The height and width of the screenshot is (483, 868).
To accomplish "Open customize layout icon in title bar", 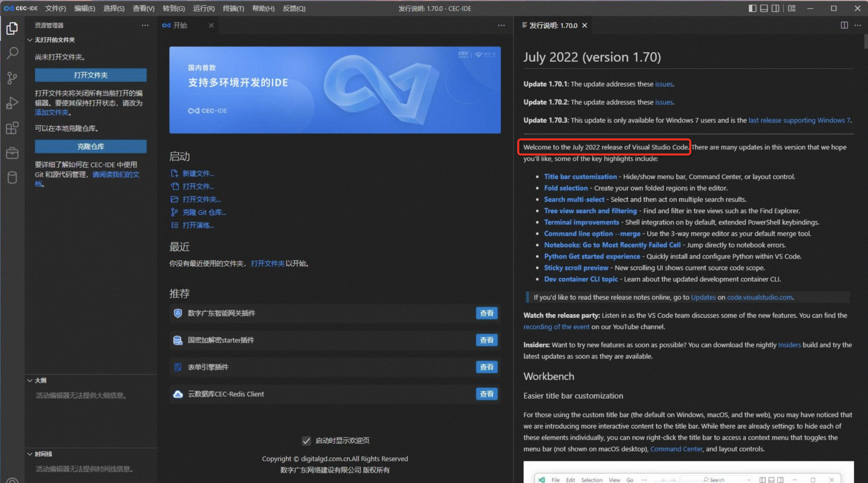I will pos(792,8).
